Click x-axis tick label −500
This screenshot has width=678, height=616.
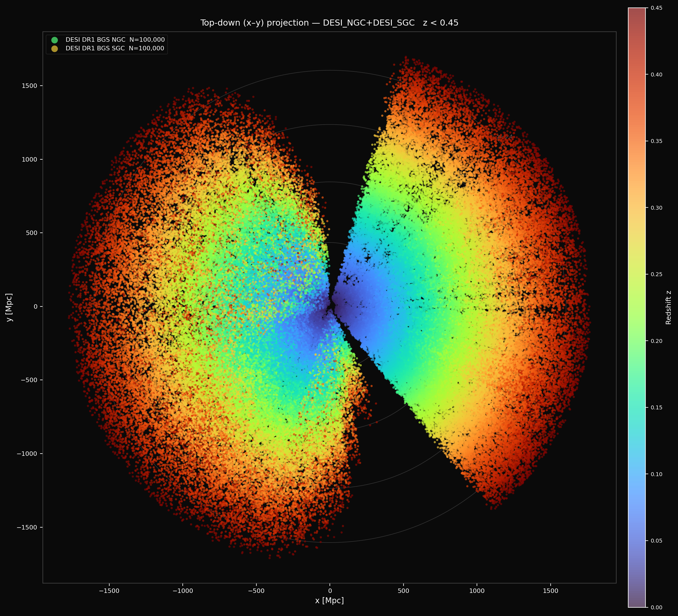point(256,591)
